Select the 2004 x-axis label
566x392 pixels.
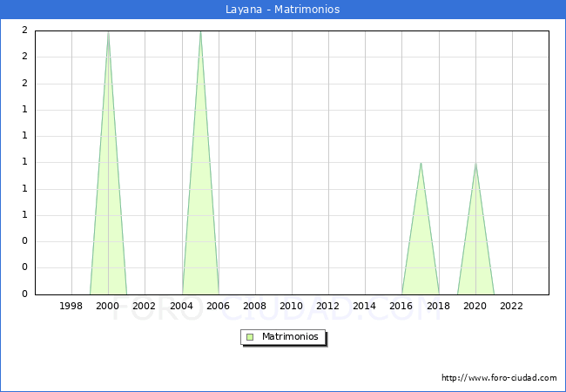181,306
